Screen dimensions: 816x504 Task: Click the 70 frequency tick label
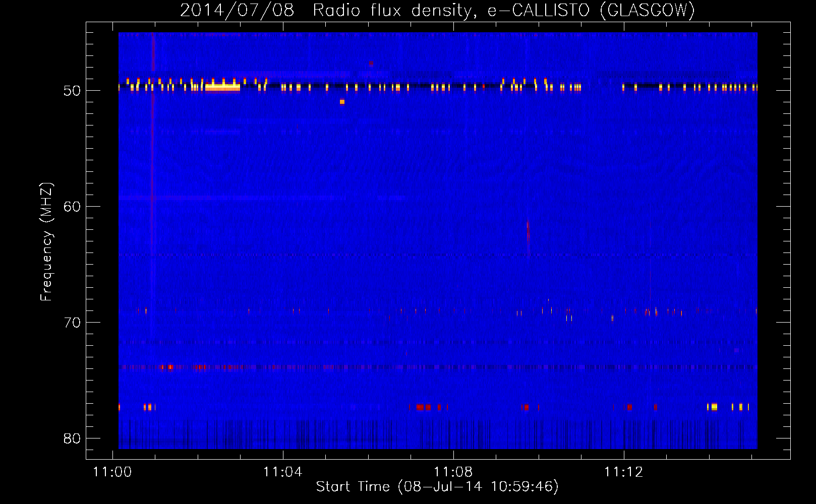coord(72,323)
